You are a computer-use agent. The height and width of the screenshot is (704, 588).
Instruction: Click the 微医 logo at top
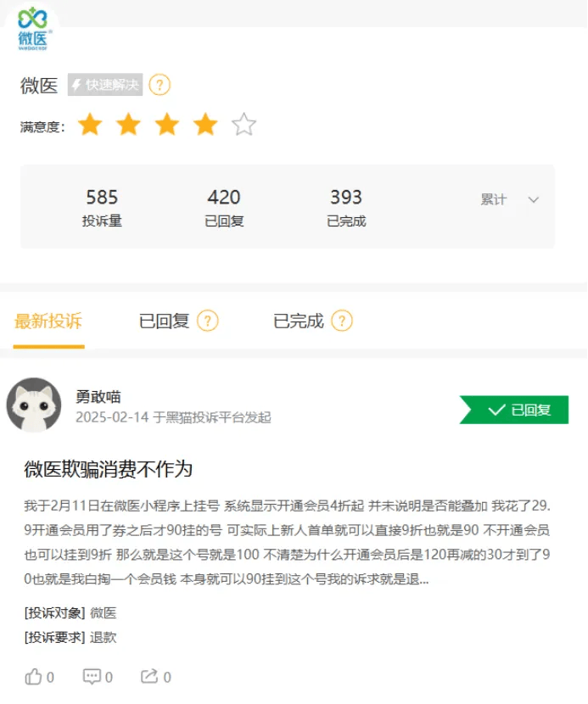tap(33, 28)
